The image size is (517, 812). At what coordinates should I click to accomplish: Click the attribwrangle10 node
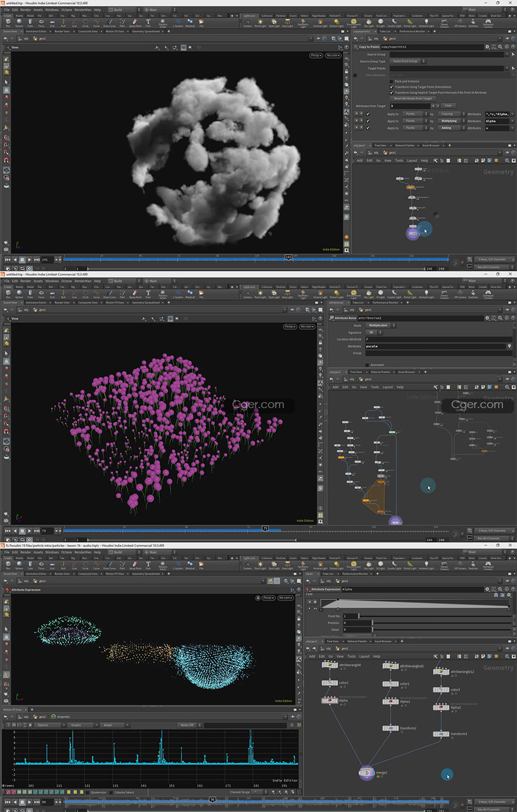[391, 666]
